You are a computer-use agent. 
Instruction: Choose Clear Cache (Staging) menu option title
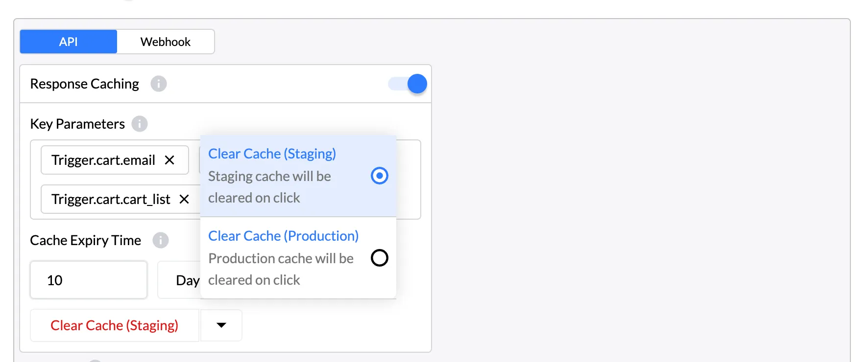pos(272,154)
